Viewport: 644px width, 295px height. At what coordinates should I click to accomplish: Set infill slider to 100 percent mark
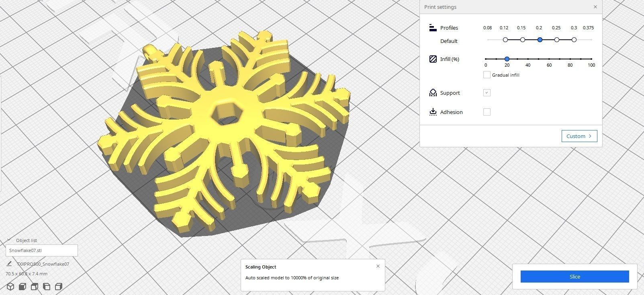click(591, 59)
